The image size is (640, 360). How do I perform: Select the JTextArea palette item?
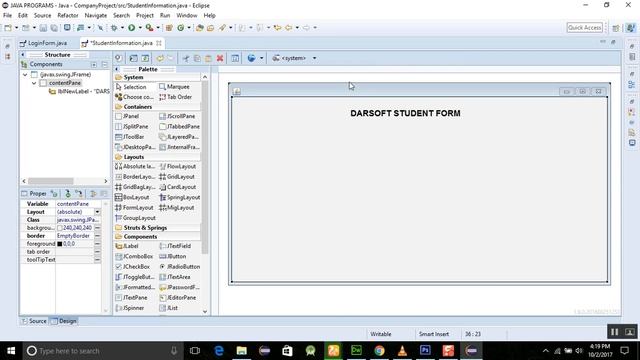click(x=175, y=277)
